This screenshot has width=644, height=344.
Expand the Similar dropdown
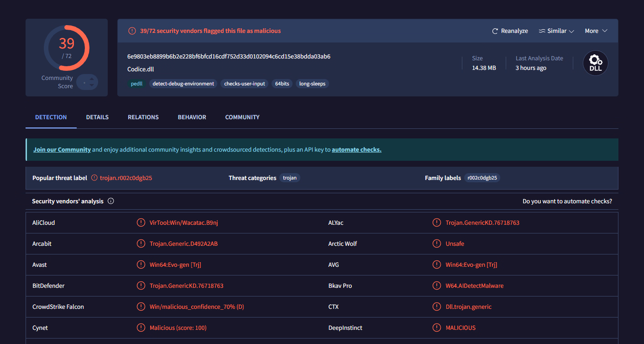(x=556, y=31)
